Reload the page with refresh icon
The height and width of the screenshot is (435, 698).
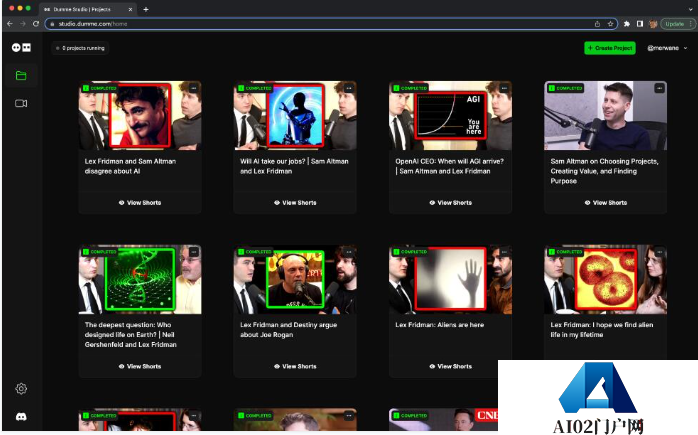pos(36,24)
